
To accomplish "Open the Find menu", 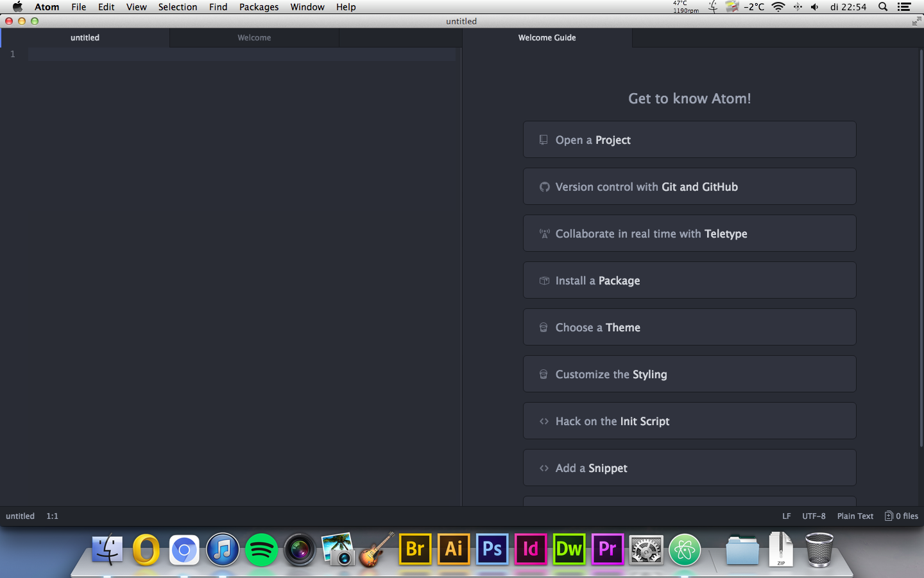I will pyautogui.click(x=218, y=7).
